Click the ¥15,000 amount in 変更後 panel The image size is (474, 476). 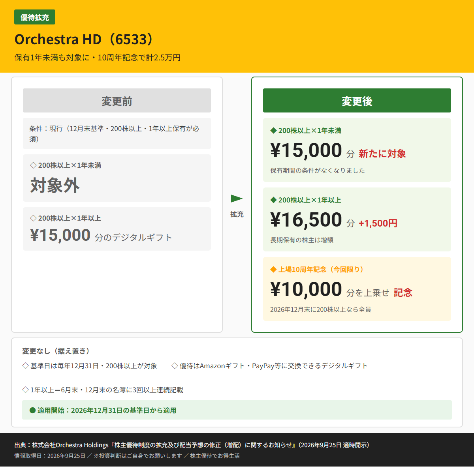tap(306, 150)
